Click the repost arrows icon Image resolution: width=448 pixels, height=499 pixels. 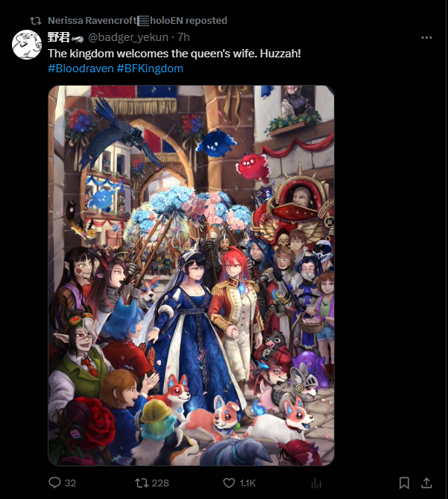[x=142, y=483]
